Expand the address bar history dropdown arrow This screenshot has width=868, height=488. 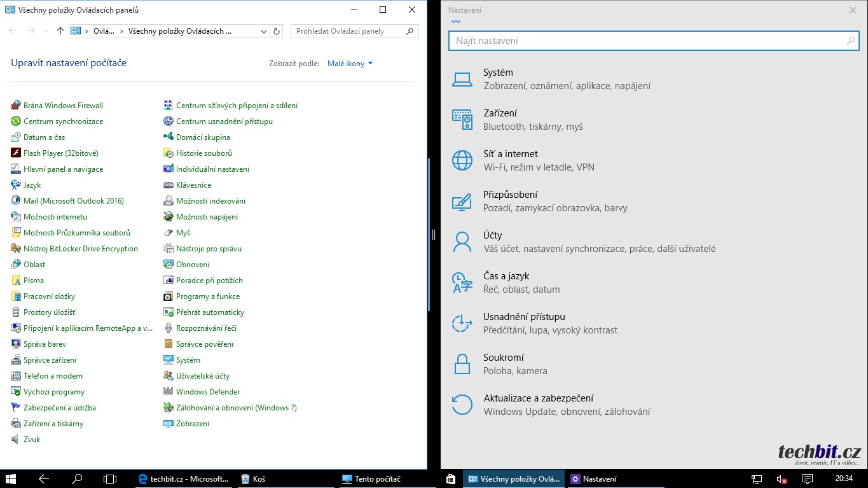[x=265, y=31]
